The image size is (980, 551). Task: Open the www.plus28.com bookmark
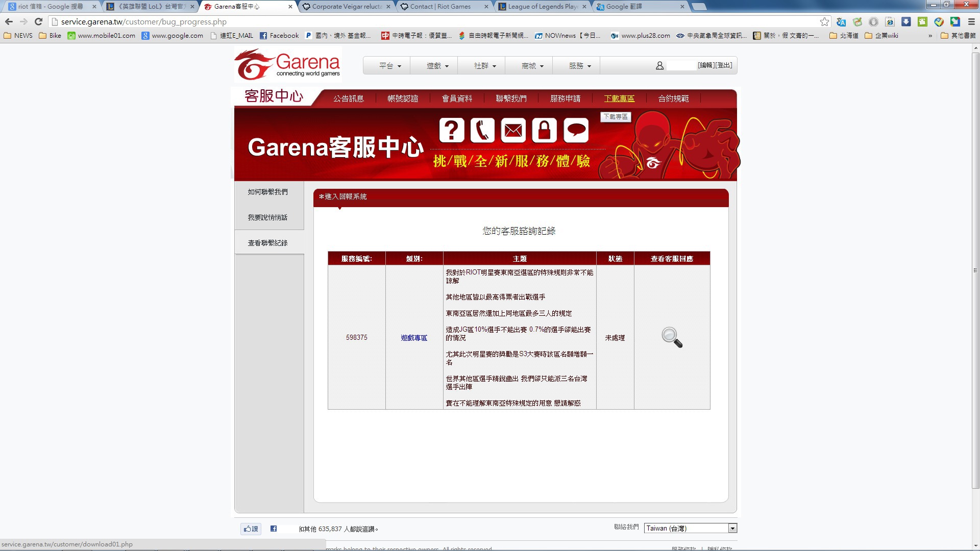[640, 36]
